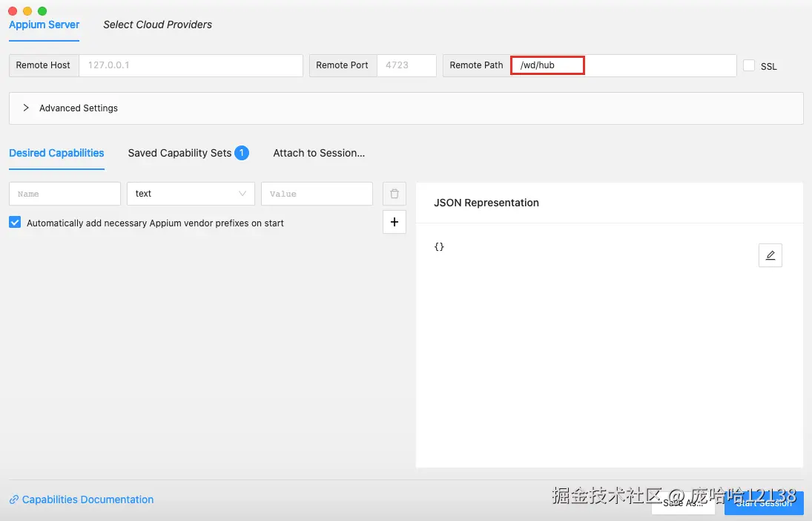Delete the capability row with trash icon

(394, 194)
